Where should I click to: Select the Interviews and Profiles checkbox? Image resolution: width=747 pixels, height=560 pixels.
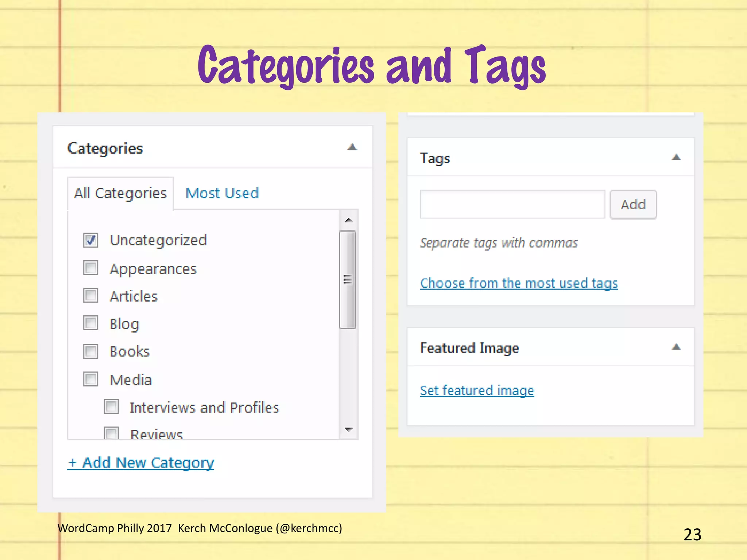(x=111, y=407)
